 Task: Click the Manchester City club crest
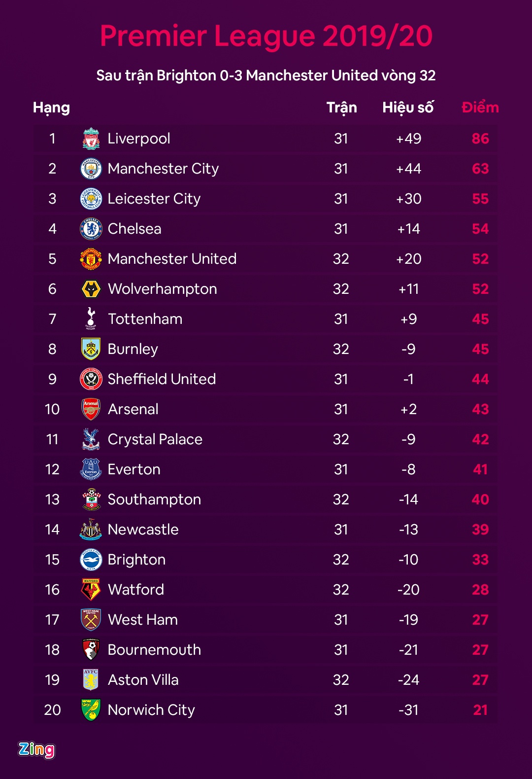pyautogui.click(x=91, y=169)
